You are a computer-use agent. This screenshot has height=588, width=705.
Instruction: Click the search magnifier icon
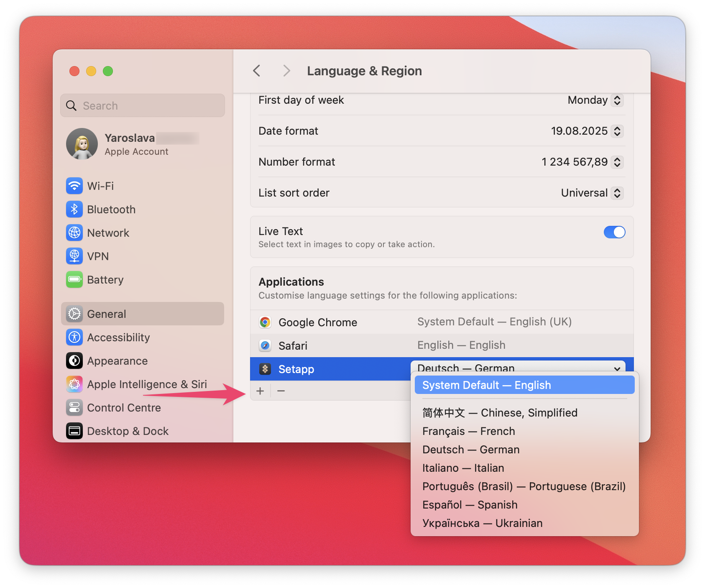pos(72,106)
